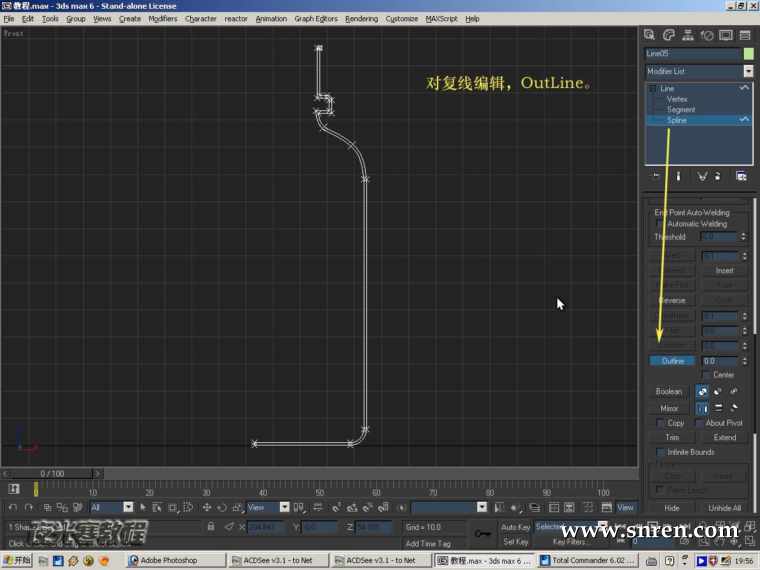The height and width of the screenshot is (570, 760).
Task: Enable Automatic Welding checkbox
Action: pyautogui.click(x=660, y=224)
